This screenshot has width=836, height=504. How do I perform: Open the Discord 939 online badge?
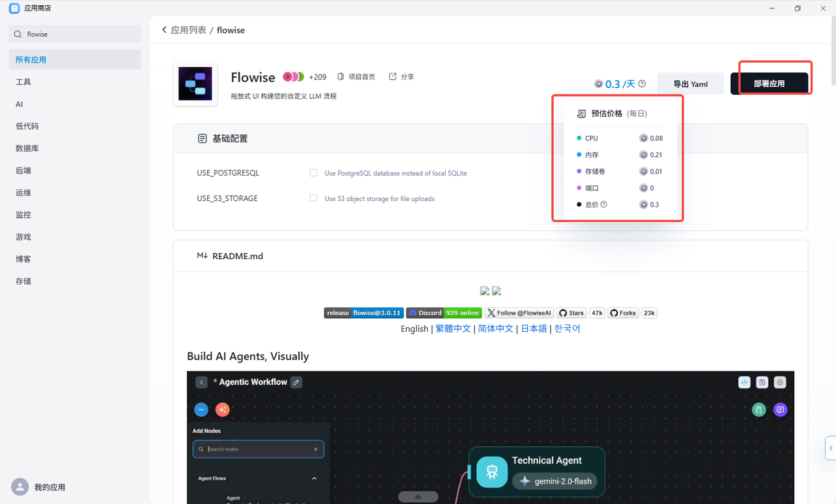pos(444,313)
